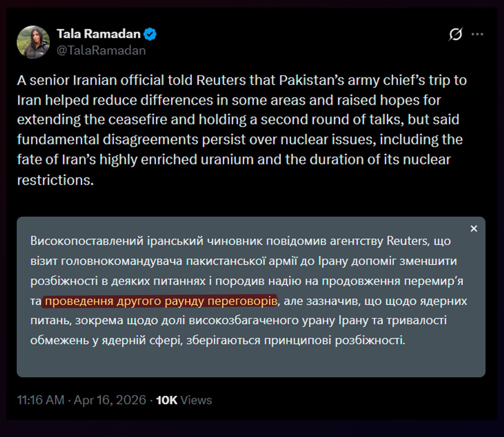Image resolution: width=504 pixels, height=437 pixels.
Task: Click "принципові розбіжності" at the translation's end
Action: tap(334, 340)
